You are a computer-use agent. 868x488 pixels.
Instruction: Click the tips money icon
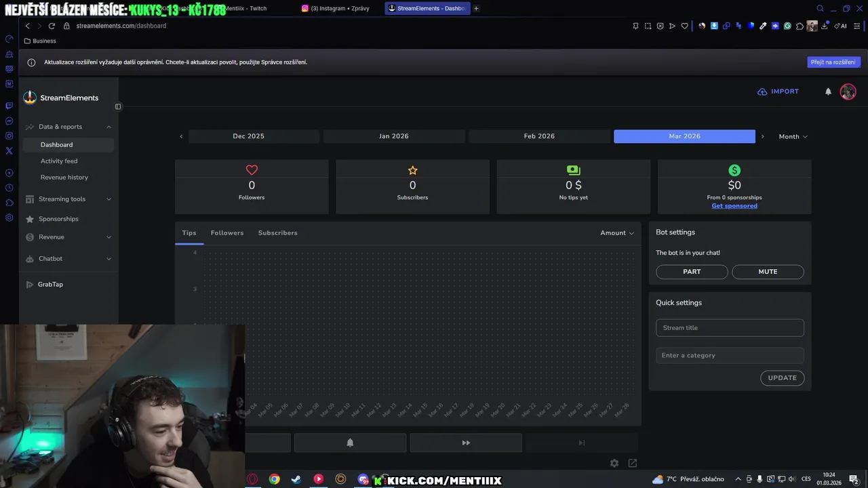pos(573,170)
